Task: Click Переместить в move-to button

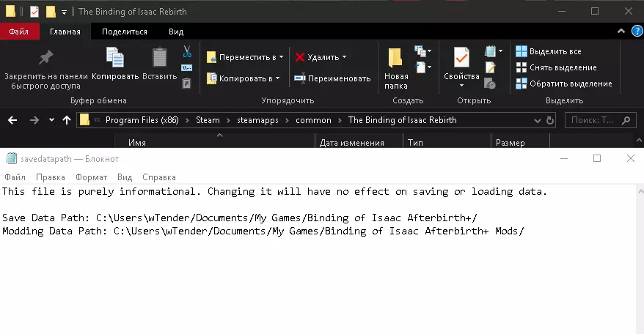Action: (x=245, y=57)
